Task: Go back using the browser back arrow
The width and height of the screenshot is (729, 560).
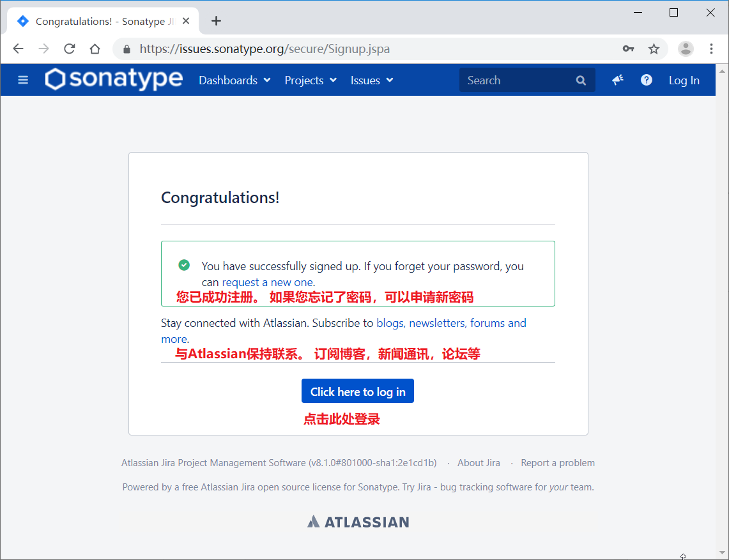Action: (18, 49)
